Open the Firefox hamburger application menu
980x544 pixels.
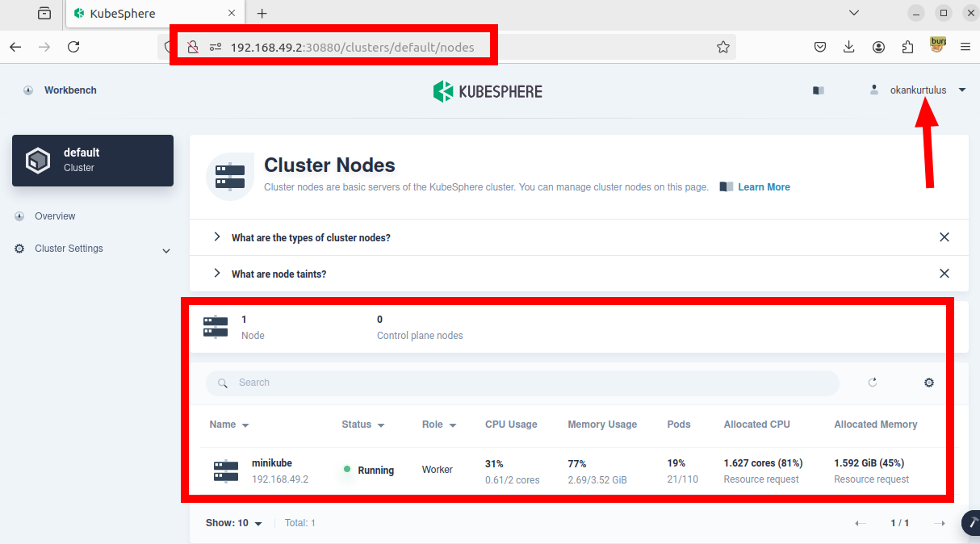click(965, 47)
